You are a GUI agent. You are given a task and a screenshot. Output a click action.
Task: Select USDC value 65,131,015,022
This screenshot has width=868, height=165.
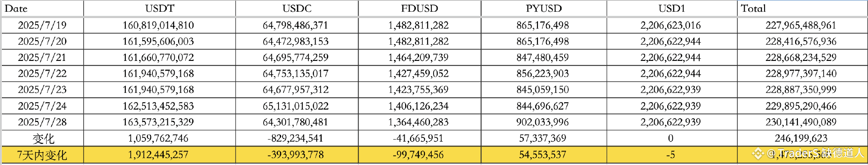click(x=297, y=106)
